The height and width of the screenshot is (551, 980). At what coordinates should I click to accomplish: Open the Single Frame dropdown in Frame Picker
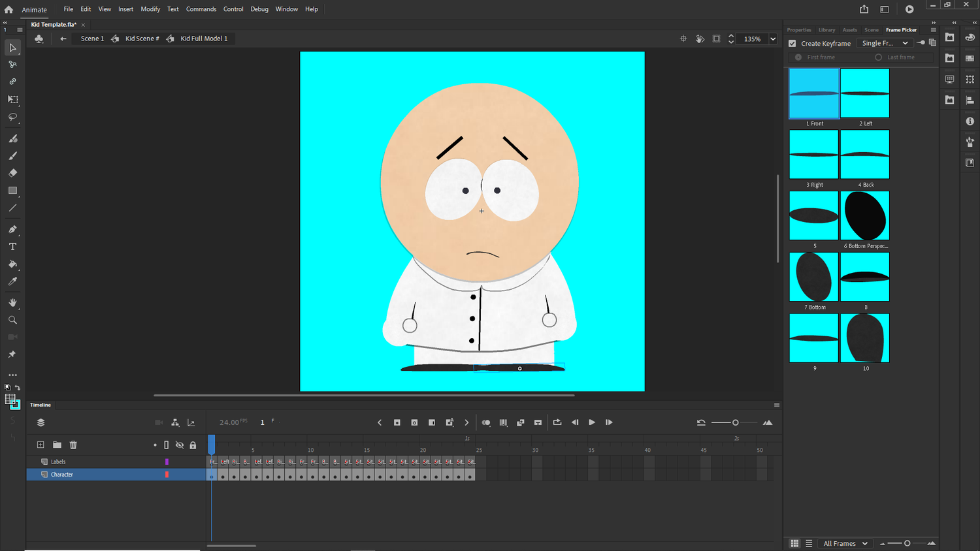(885, 42)
